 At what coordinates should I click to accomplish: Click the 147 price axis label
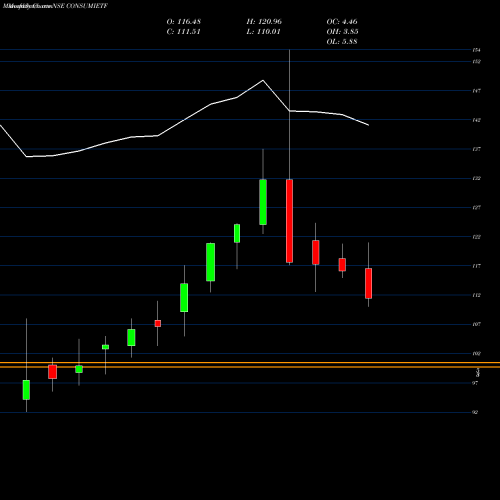pos(476,91)
